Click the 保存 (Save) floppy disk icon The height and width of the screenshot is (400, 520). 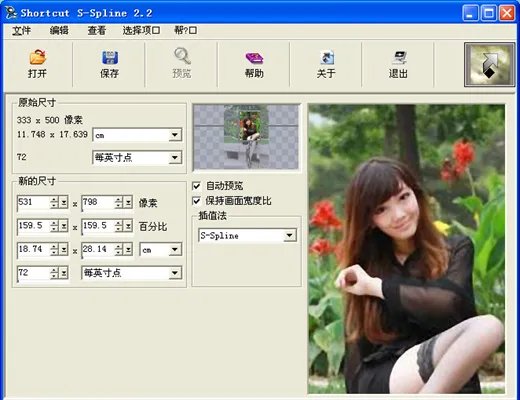tap(110, 57)
